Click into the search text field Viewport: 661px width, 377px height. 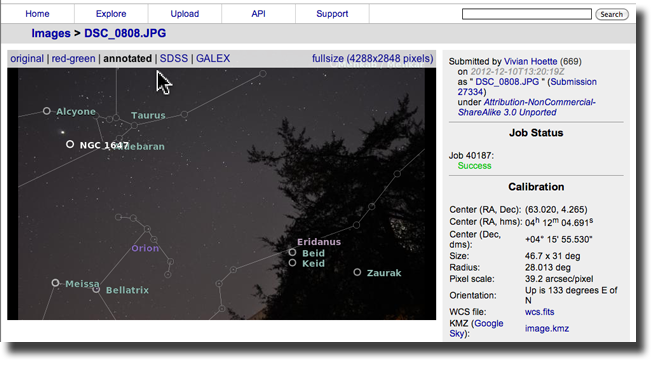click(527, 14)
